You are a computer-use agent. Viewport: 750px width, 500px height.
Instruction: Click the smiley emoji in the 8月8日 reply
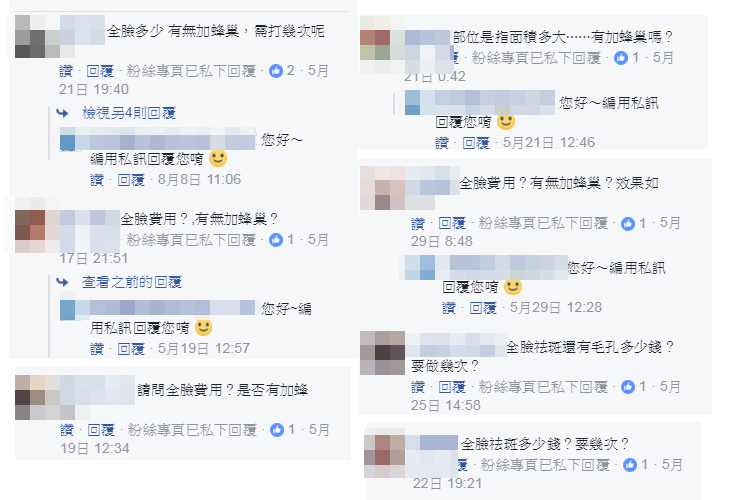218,158
